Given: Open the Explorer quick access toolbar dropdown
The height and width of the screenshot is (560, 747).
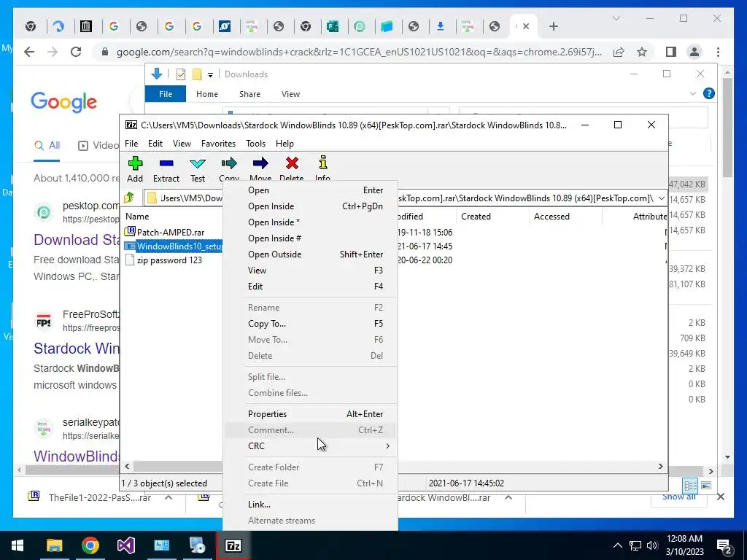Looking at the screenshot, I should [x=210, y=75].
